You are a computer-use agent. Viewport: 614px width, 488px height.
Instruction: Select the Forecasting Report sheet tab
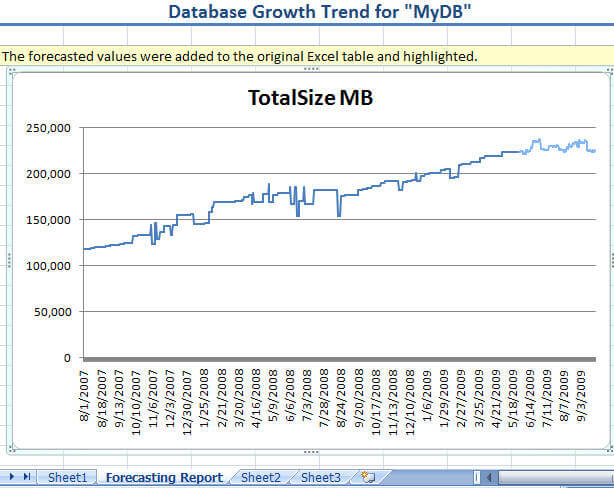[164, 477]
